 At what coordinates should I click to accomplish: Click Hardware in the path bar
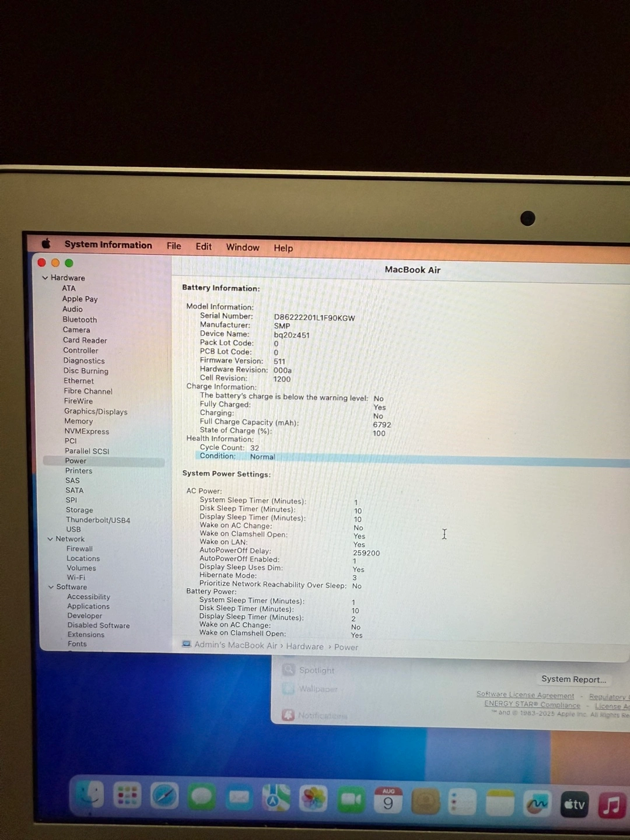(304, 646)
